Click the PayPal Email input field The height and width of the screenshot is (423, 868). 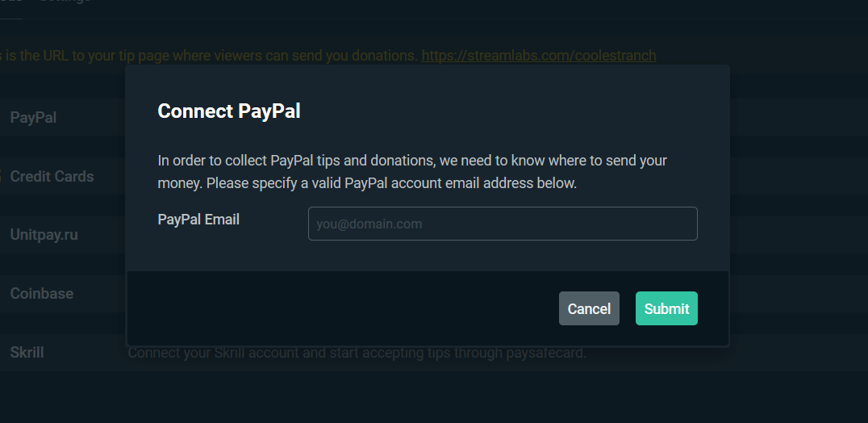pos(502,224)
